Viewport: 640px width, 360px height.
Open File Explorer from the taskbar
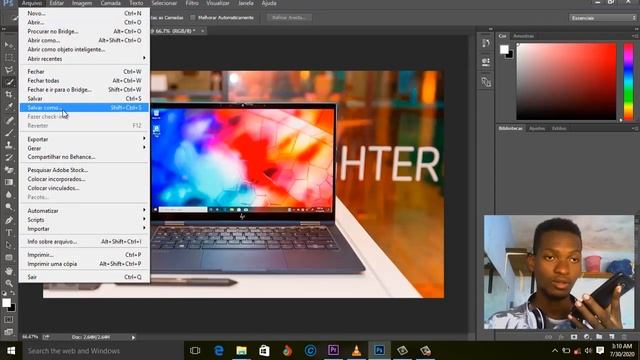[242, 351]
